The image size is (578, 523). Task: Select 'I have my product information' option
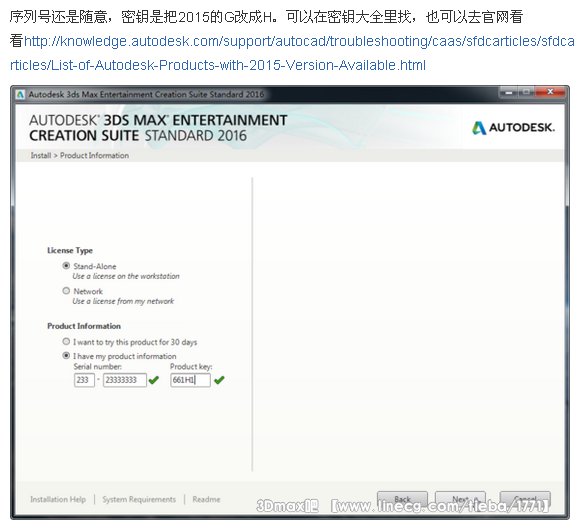(x=66, y=356)
